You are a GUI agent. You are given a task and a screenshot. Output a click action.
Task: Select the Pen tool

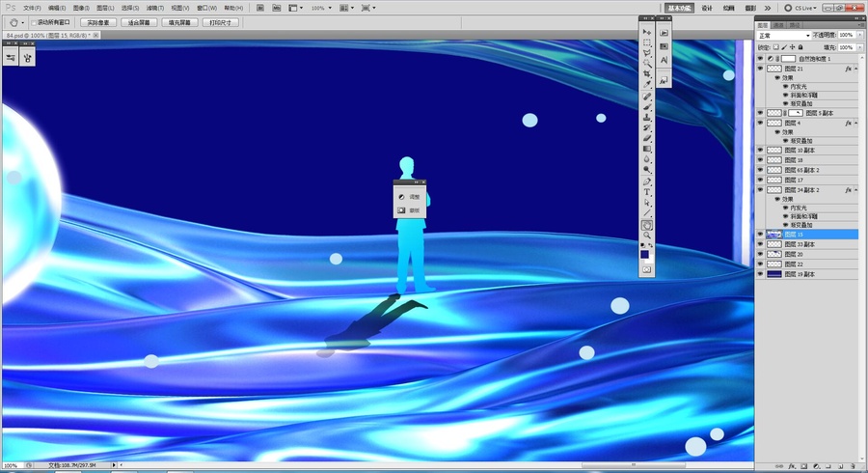646,181
